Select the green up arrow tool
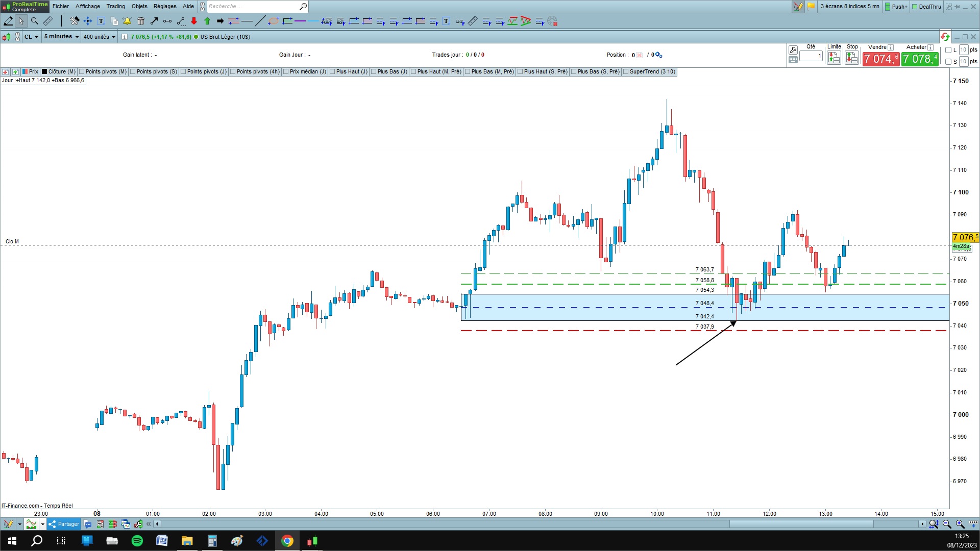 pos(207,21)
